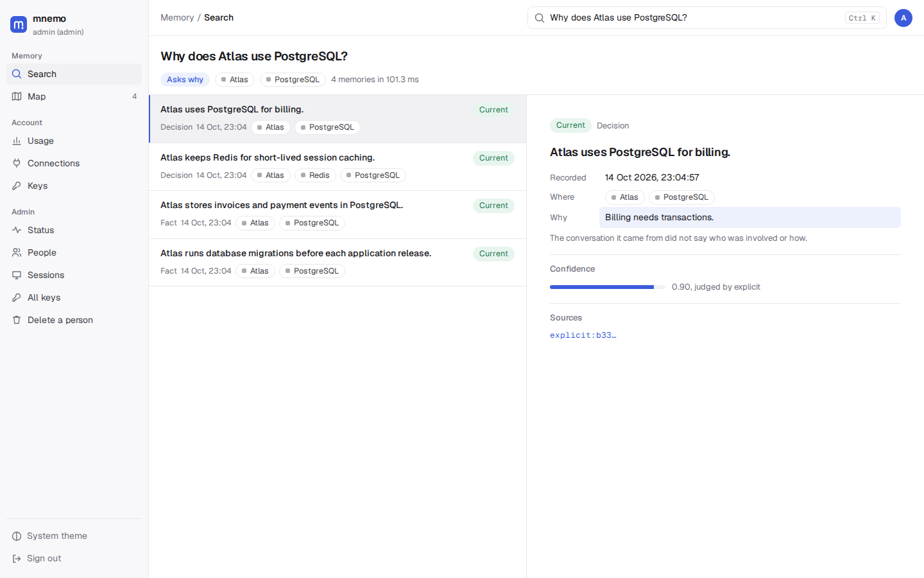Click the 4 memories in 101.3 ms text

(x=375, y=80)
